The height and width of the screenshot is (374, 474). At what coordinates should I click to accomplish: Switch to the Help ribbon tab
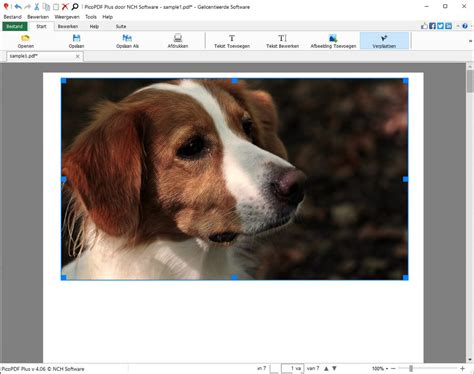tap(94, 26)
